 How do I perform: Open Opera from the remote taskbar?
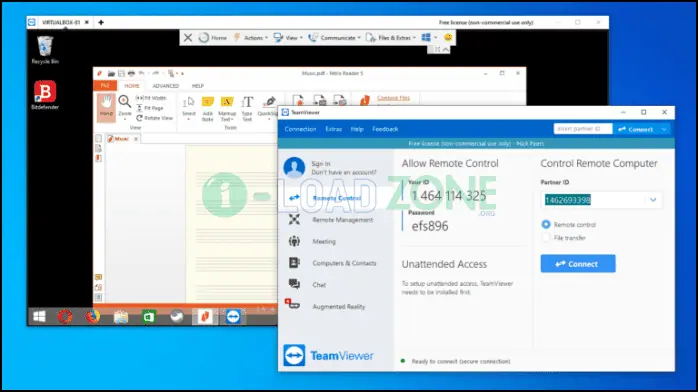(65, 316)
